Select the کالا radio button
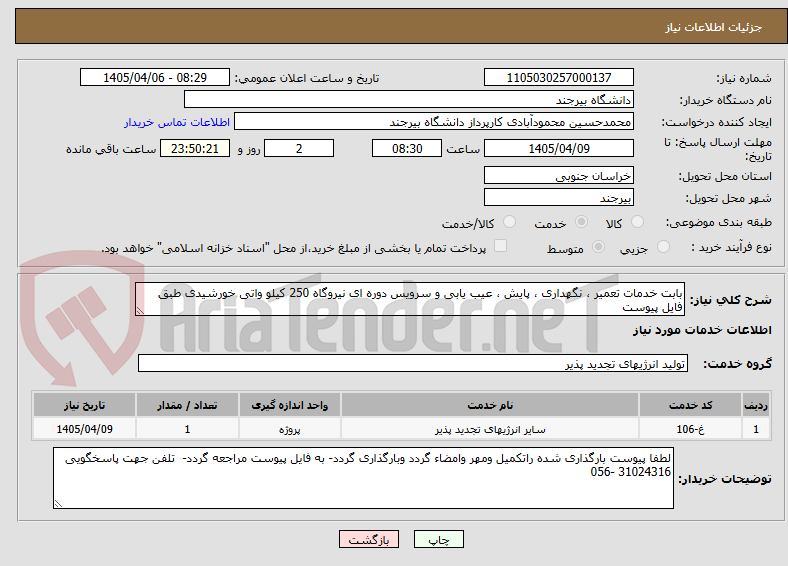Screen dimensions: 788x566 pyautogui.click(x=637, y=222)
